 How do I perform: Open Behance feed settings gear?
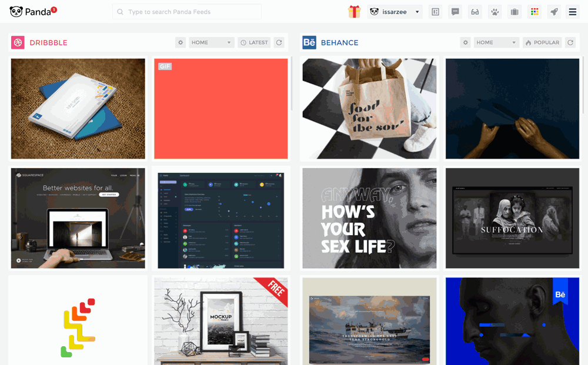point(465,42)
